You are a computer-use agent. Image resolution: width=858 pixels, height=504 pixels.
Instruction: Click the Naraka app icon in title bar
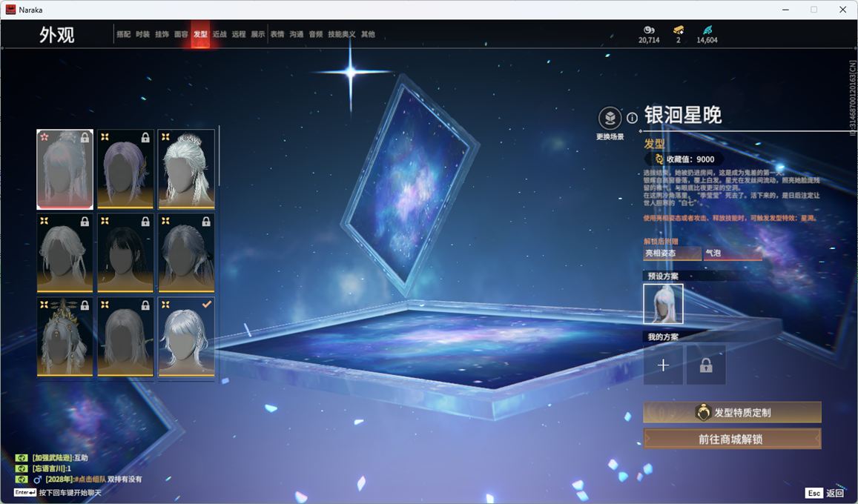[x=10, y=10]
